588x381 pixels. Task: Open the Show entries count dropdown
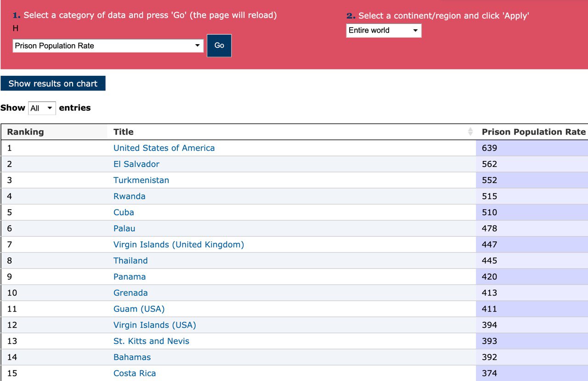pyautogui.click(x=42, y=108)
